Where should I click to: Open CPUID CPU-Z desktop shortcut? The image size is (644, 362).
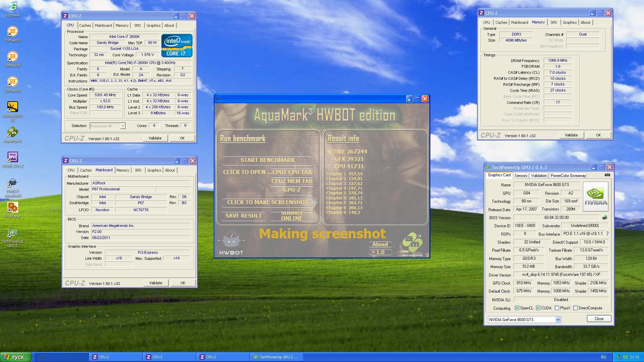pos(12,160)
